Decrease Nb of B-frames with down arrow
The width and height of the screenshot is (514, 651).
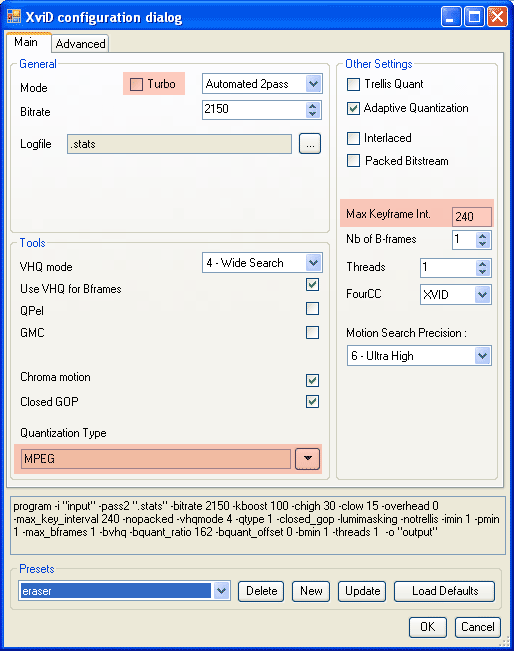click(482, 244)
